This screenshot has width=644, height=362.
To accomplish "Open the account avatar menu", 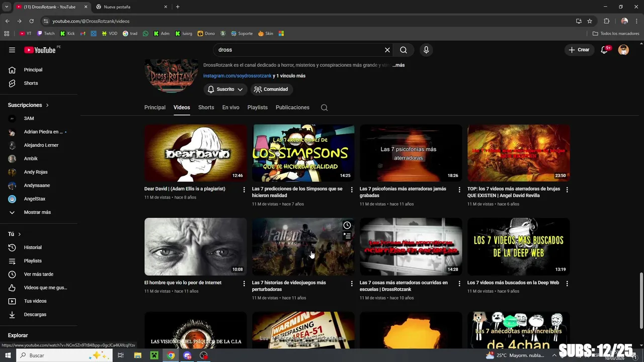I will pos(623,50).
